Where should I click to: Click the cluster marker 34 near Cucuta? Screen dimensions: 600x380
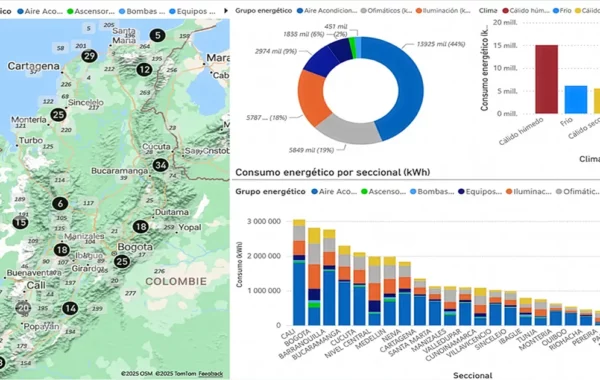coord(160,165)
